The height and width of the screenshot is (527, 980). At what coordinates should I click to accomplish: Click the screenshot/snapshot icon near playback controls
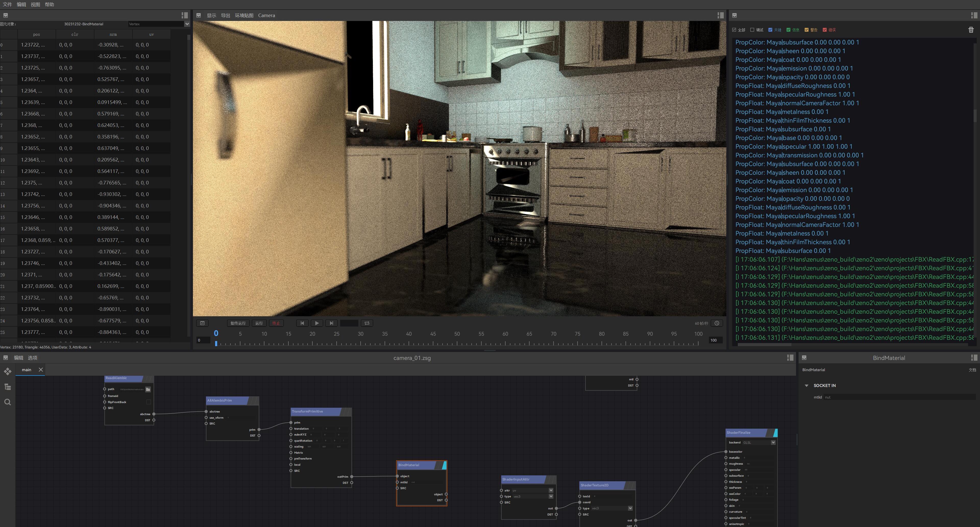pos(202,323)
